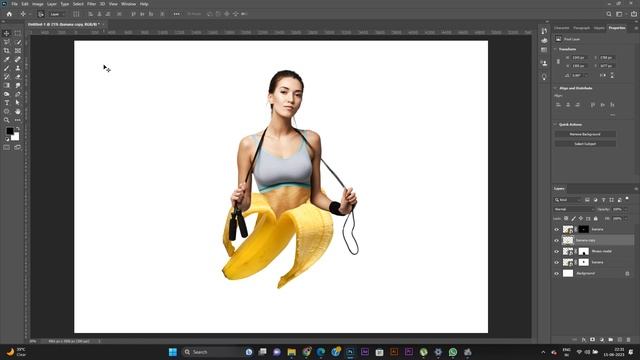Select the Lasso tool

7,42
